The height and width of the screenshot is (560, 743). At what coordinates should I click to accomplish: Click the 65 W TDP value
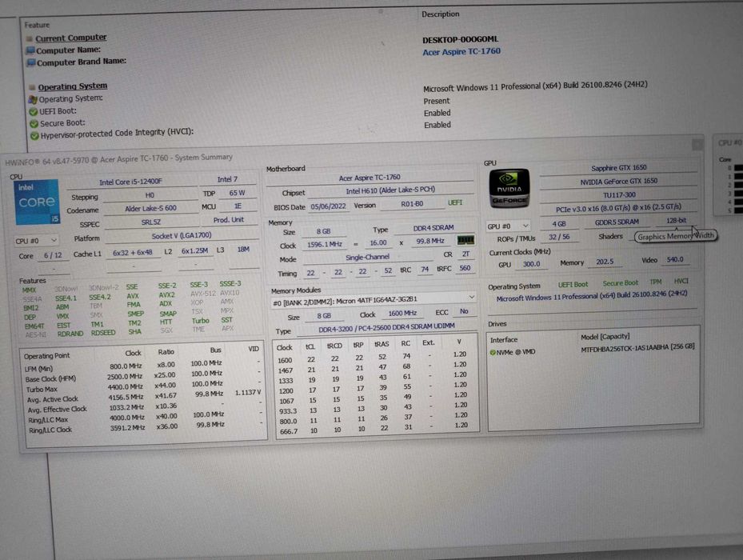[x=237, y=193]
